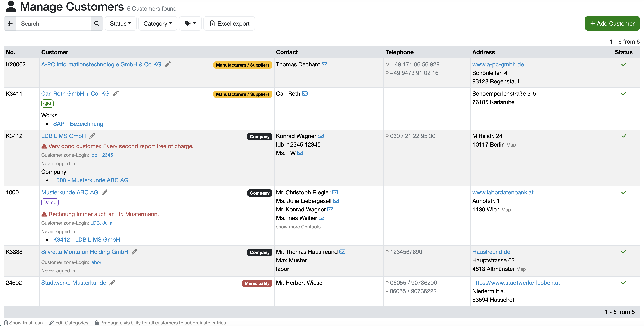This screenshot has width=644, height=326.
Task: Click the pencil icon beside LDB LIMS GmbH
Action: (x=92, y=136)
